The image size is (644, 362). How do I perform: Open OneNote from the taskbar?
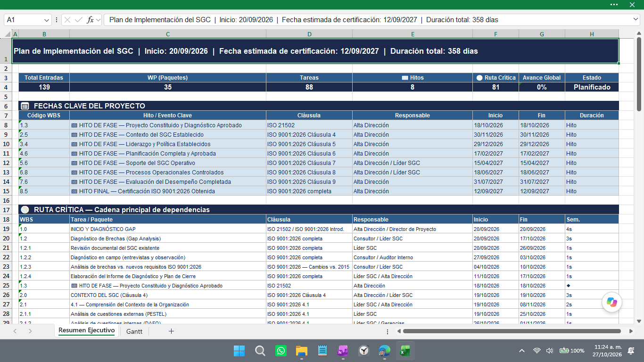(x=343, y=351)
